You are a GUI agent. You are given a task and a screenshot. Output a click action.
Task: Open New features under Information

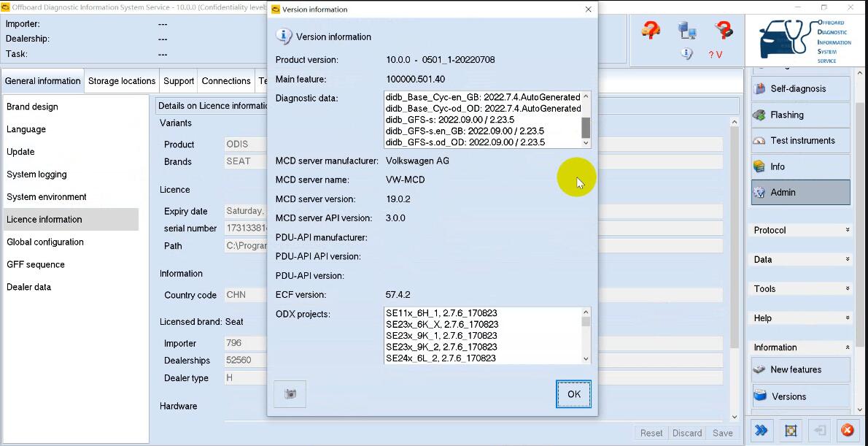800,369
